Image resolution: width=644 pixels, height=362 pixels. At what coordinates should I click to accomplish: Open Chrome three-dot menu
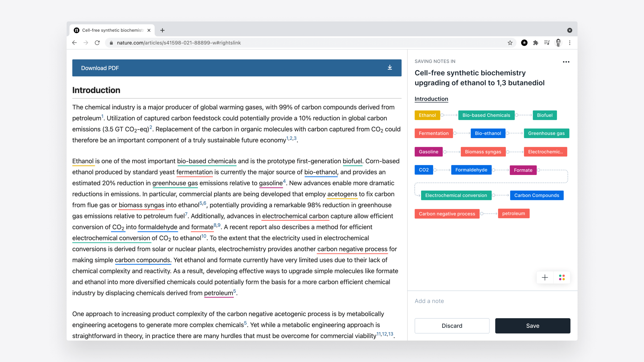coord(570,43)
